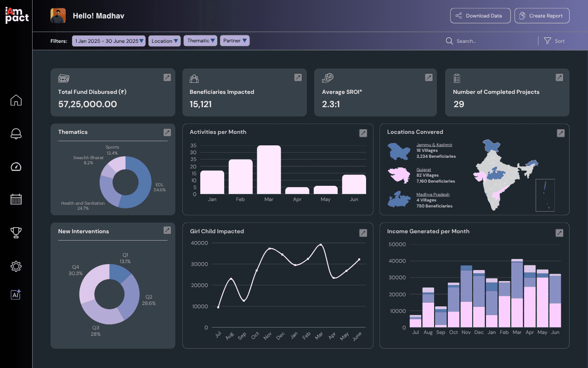Open the Jammu & Kashmir link

pyautogui.click(x=434, y=144)
